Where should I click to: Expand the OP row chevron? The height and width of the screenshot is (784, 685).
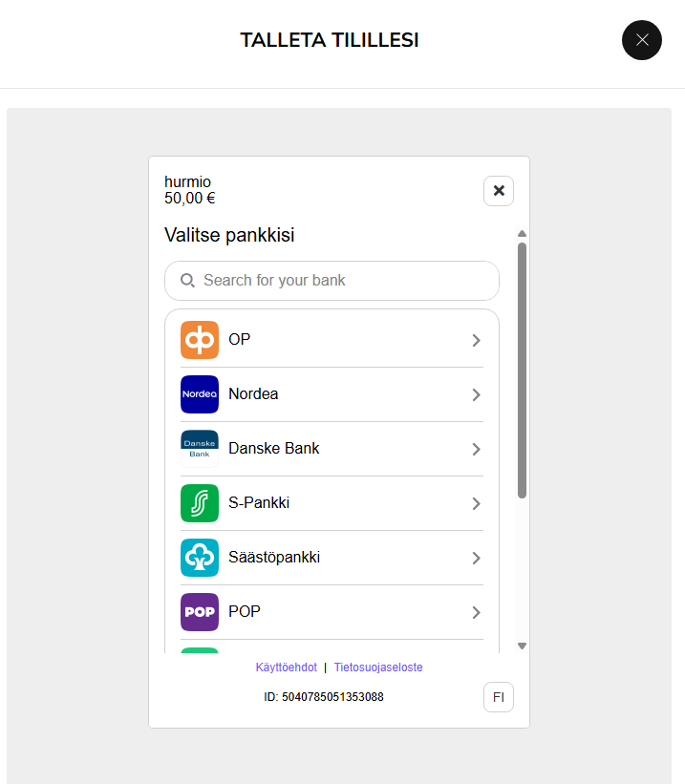(476, 340)
